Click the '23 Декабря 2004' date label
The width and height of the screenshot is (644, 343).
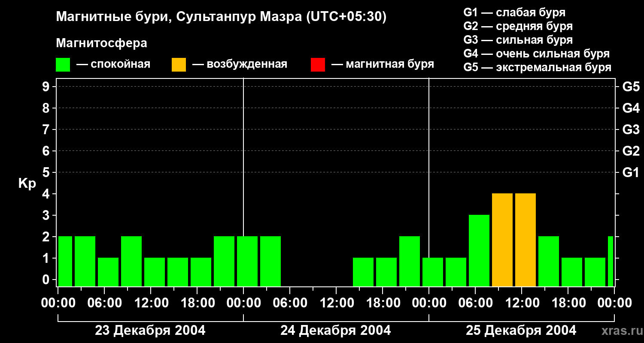150,331
